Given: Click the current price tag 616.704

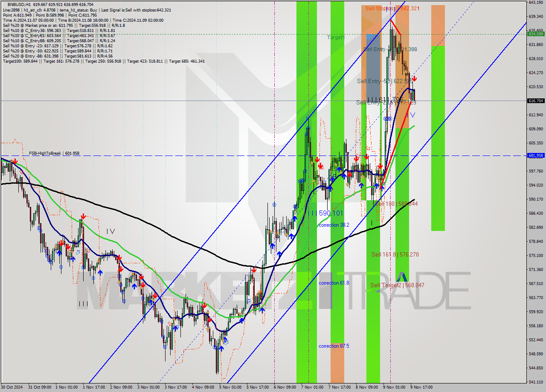Looking at the screenshot, I should click(x=536, y=101).
